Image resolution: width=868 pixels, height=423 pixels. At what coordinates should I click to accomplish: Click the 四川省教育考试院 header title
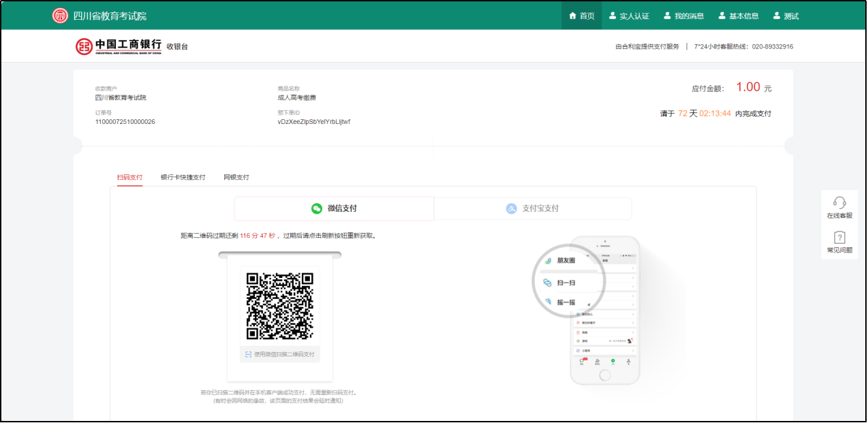pyautogui.click(x=110, y=16)
